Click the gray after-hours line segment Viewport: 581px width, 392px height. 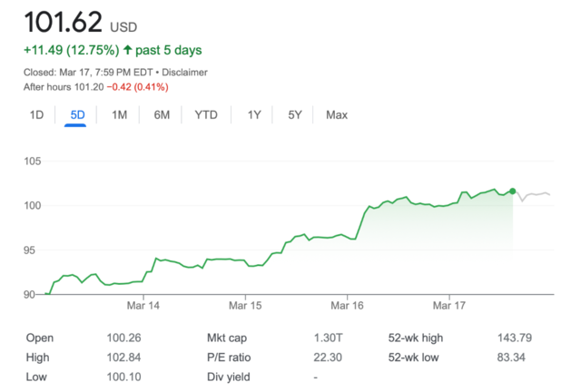tap(536, 195)
